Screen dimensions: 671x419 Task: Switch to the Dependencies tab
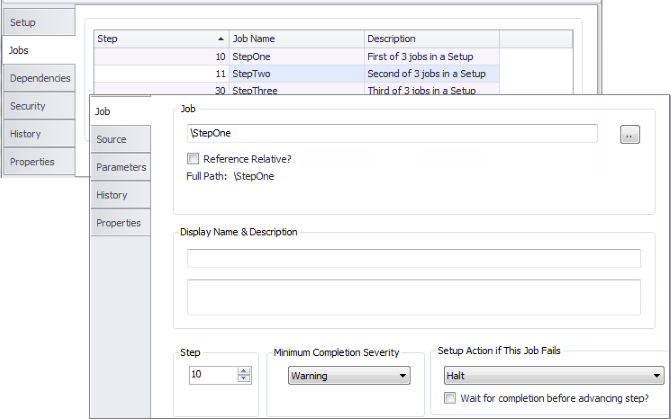pyautogui.click(x=39, y=78)
